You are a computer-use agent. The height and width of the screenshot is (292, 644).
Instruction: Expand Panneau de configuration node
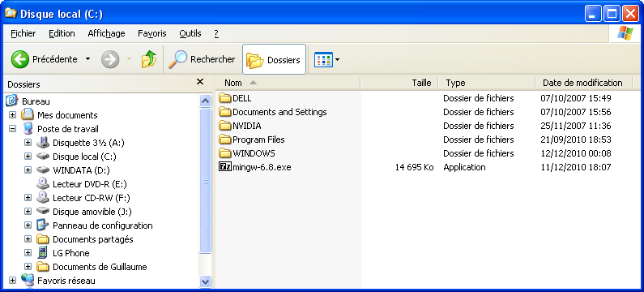[28, 225]
